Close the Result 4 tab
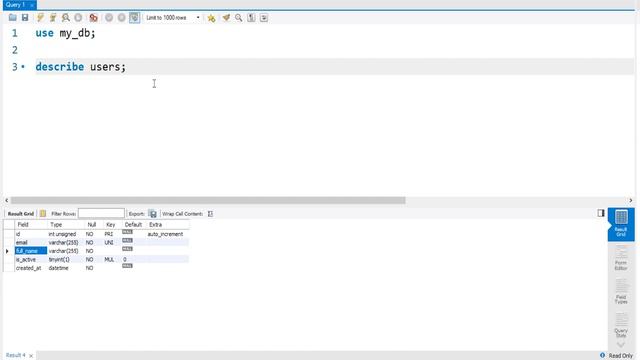The height and width of the screenshot is (360, 640). point(31,356)
